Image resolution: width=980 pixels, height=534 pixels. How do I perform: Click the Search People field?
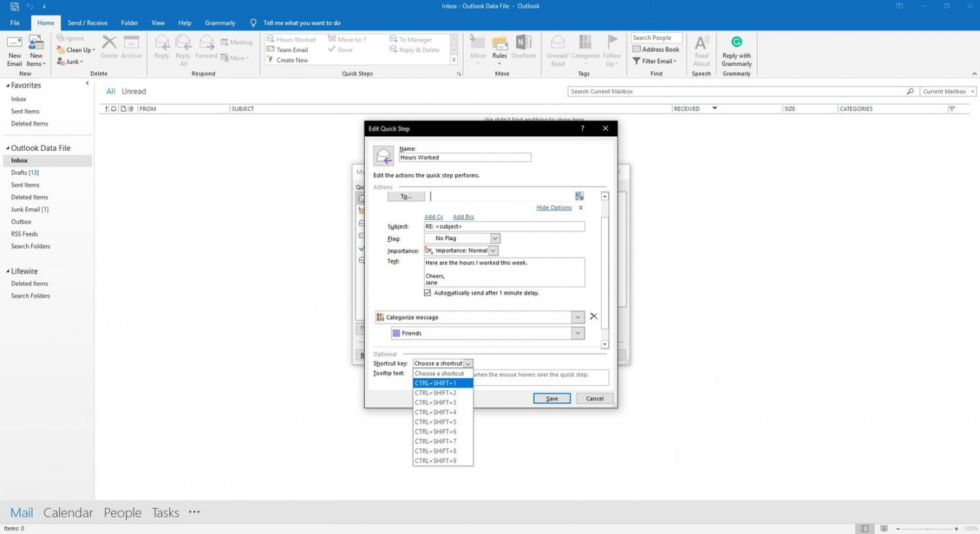(656, 38)
